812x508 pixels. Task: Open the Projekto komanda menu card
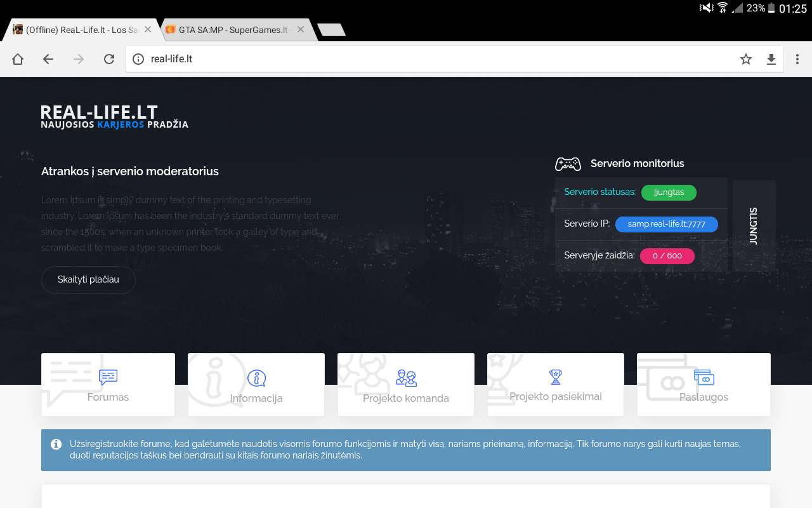[x=406, y=385]
